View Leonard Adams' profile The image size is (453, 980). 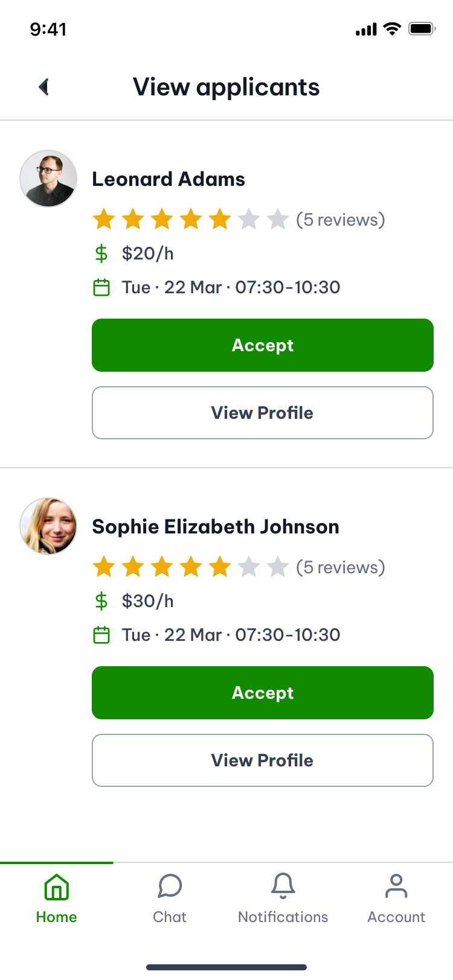[263, 413]
